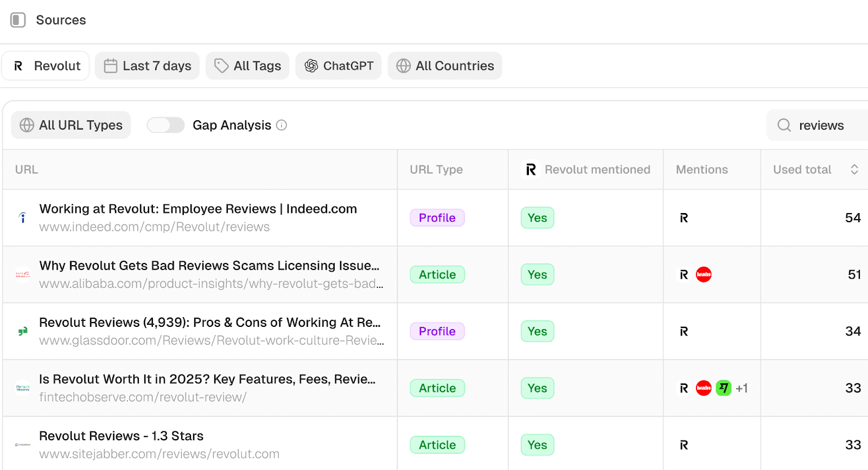Image resolution: width=868 pixels, height=470 pixels.
Task: Click the red brand mention icon in Alibaba row
Action: click(x=704, y=275)
